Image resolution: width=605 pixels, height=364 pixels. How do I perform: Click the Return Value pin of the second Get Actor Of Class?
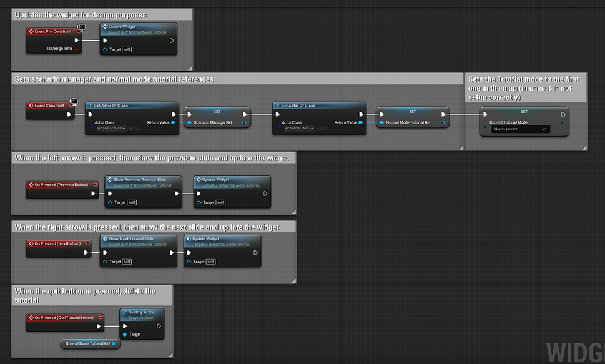click(x=360, y=122)
